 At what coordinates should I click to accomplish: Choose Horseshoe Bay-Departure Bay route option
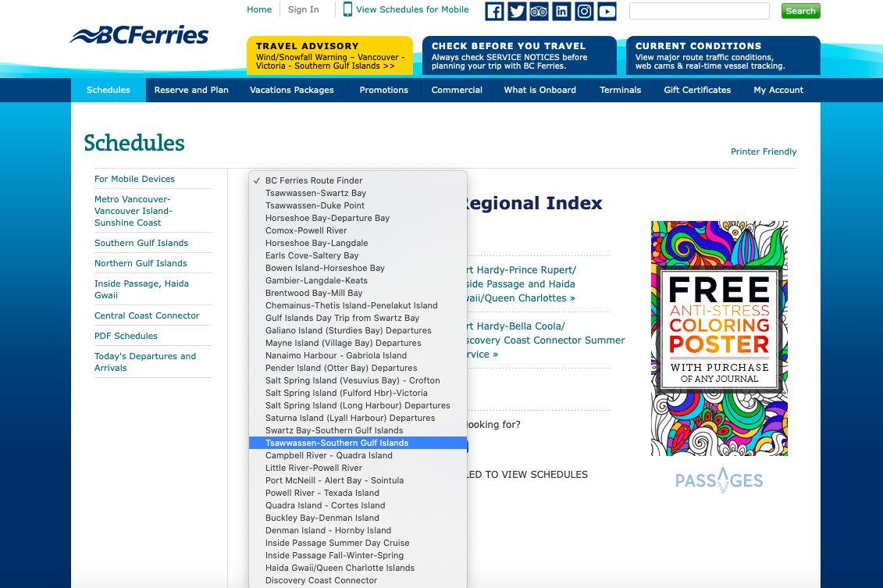tap(358, 218)
